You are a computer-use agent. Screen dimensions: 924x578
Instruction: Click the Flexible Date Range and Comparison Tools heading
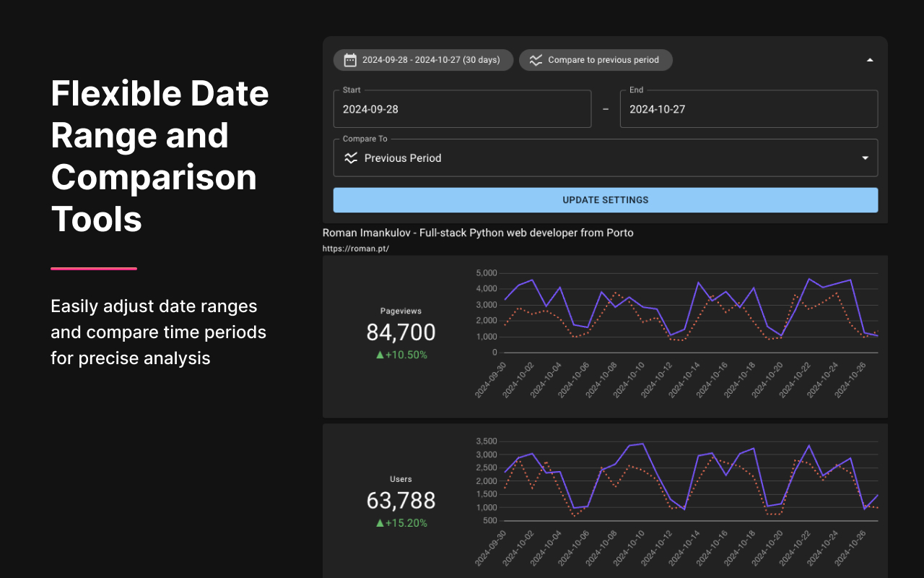point(160,156)
